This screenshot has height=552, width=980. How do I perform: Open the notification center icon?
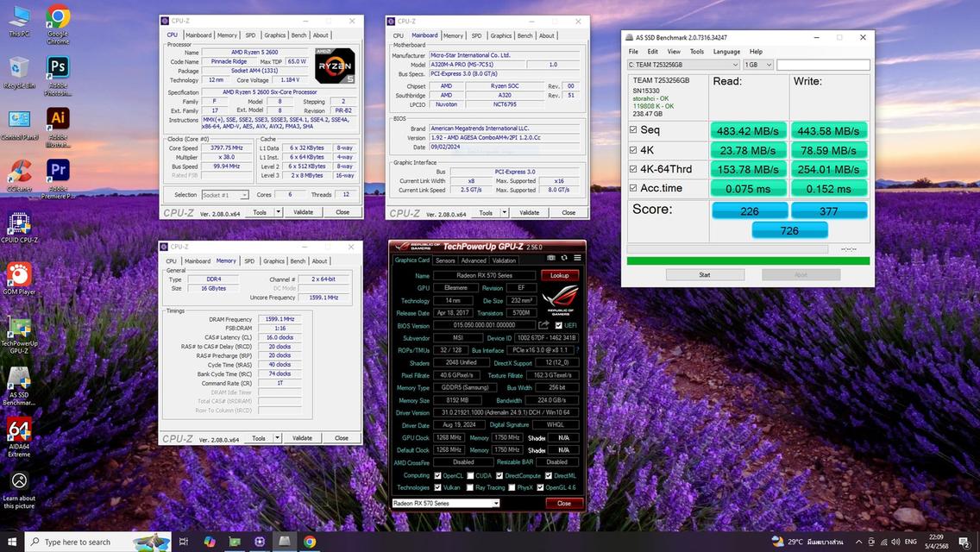point(965,542)
